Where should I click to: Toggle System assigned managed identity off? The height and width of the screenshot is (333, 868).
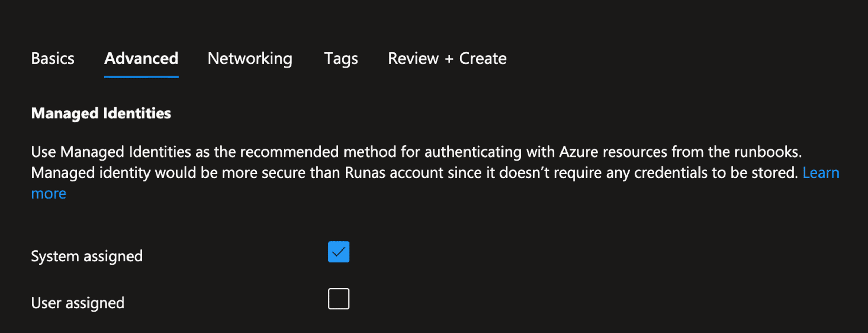[x=338, y=252]
